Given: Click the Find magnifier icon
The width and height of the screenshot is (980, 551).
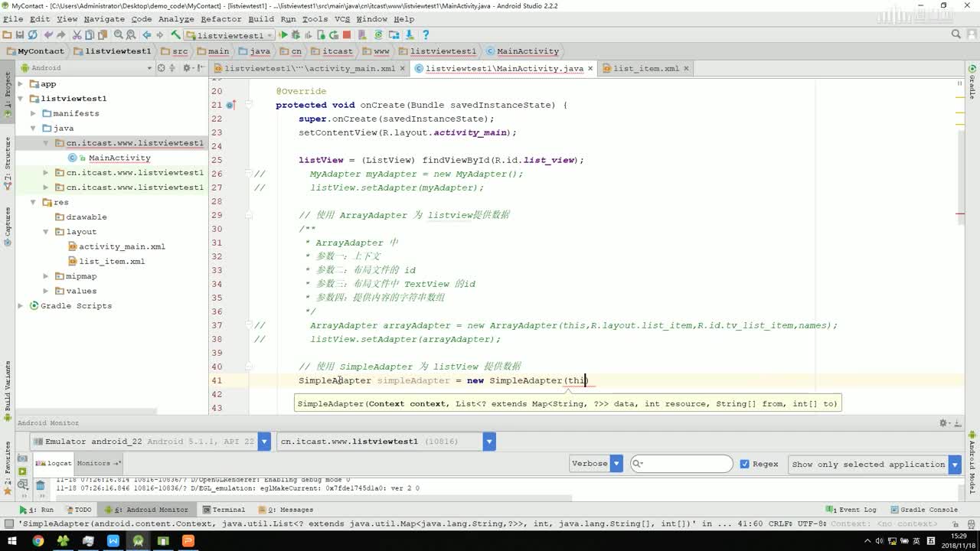Looking at the screenshot, I should [119, 34].
